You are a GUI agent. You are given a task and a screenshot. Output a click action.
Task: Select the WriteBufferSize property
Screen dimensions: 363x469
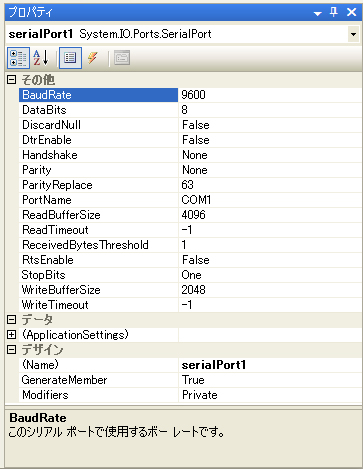click(98, 290)
